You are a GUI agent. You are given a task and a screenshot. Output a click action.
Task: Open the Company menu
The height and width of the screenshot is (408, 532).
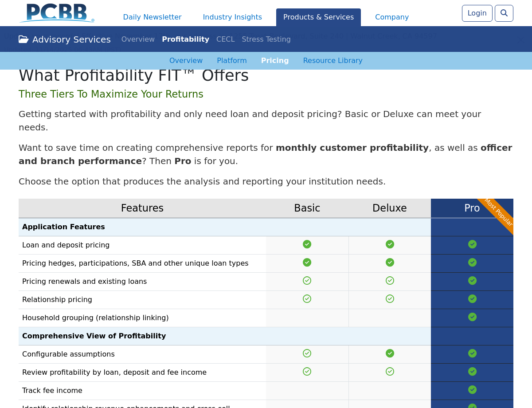392,17
